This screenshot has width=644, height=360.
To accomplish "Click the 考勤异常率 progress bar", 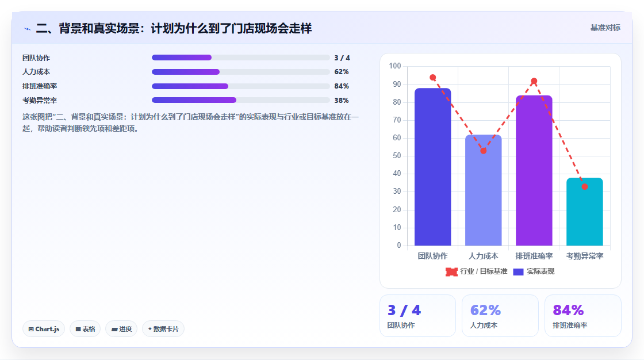I will click(241, 100).
